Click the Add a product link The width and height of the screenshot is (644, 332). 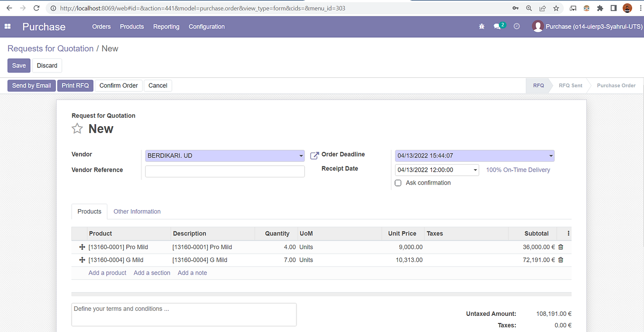107,273
